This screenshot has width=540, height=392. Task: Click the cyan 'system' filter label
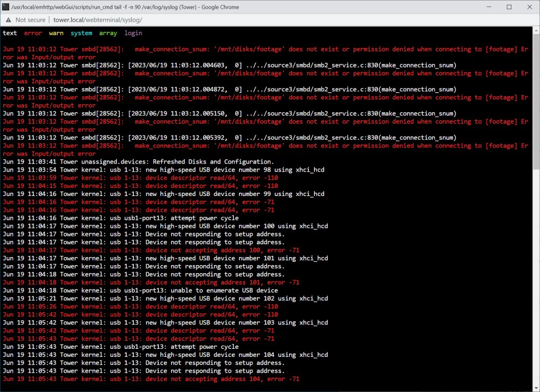click(82, 33)
